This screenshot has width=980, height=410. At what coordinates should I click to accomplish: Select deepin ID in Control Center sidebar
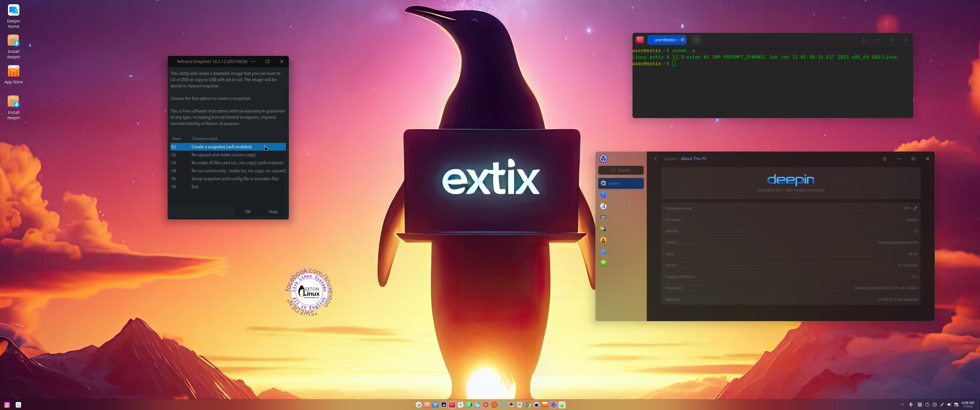pyautogui.click(x=621, y=251)
